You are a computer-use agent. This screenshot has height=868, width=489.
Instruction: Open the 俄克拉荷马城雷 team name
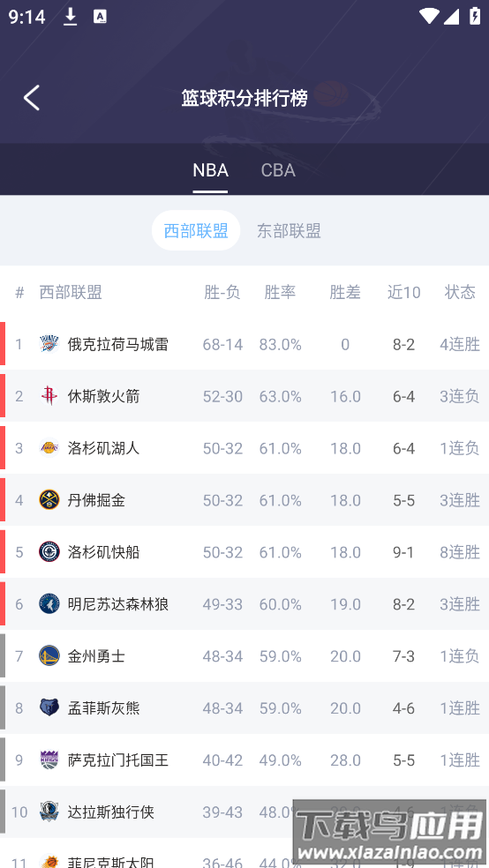[118, 344]
